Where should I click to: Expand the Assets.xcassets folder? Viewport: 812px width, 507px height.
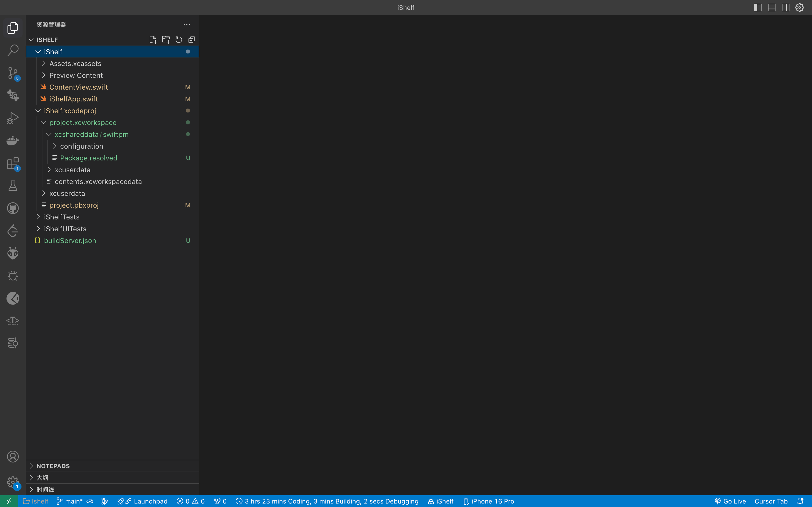75,63
